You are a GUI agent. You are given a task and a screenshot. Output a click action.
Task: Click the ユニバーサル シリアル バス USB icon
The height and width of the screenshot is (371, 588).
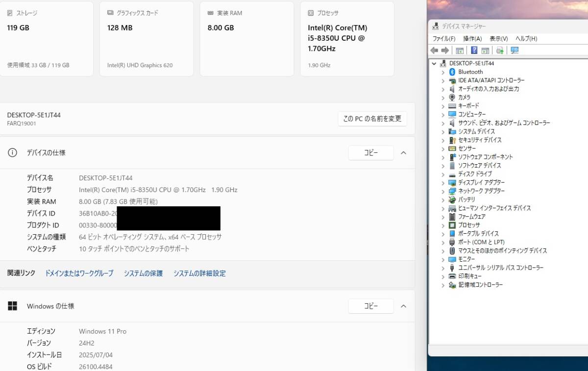(452, 268)
